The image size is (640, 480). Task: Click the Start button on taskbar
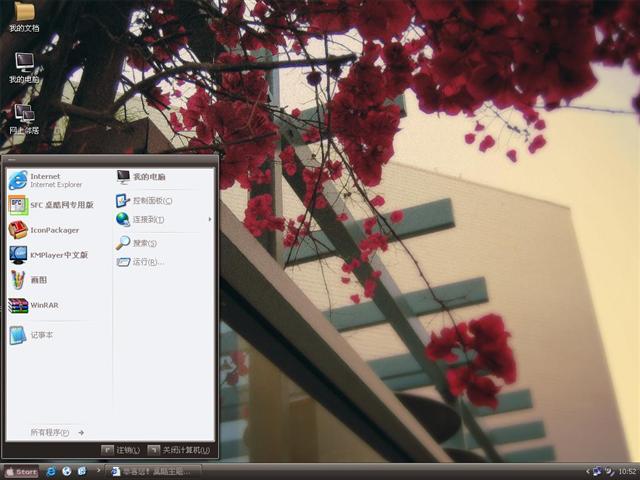click(21, 472)
